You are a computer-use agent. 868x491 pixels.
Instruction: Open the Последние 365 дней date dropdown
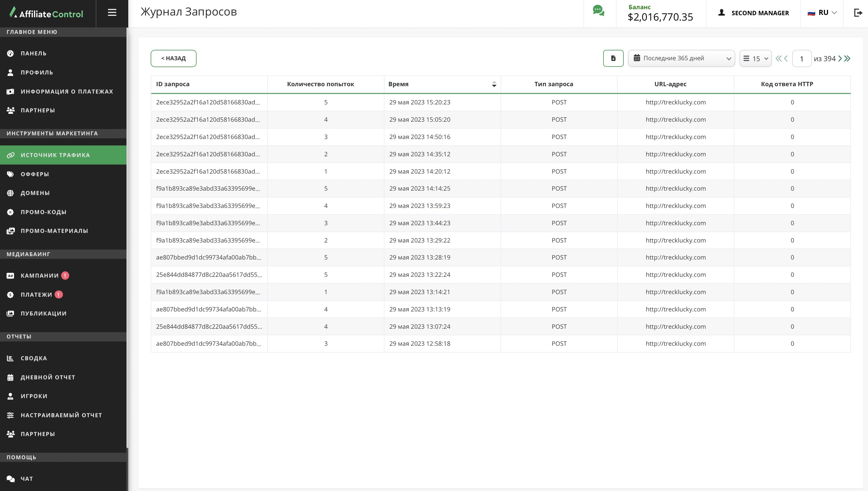click(681, 58)
